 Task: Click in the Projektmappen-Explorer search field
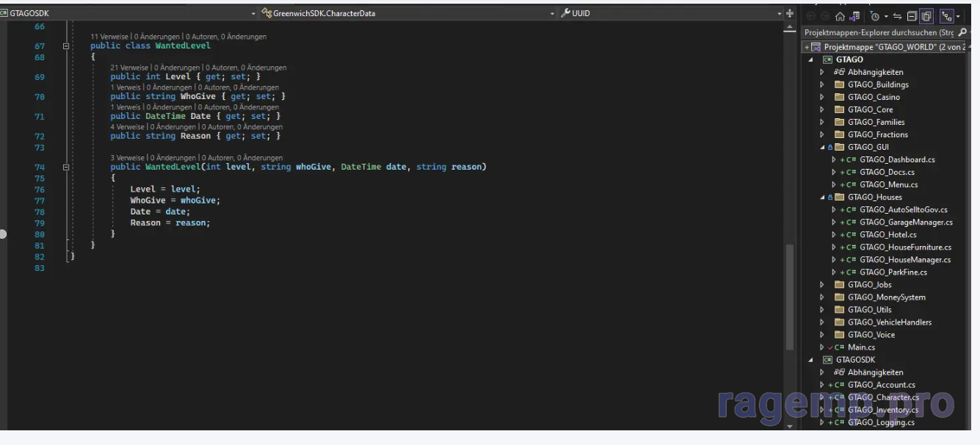pyautogui.click(x=878, y=32)
